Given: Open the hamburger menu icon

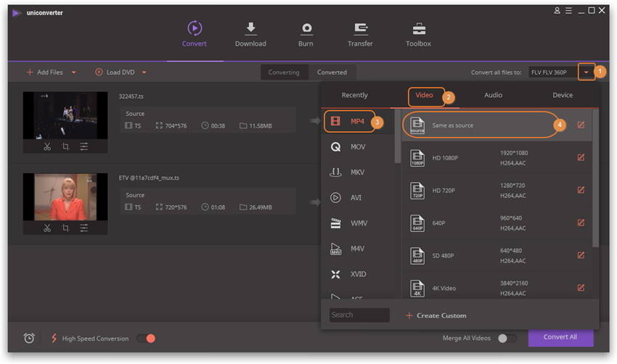Looking at the screenshot, I should click(x=569, y=11).
